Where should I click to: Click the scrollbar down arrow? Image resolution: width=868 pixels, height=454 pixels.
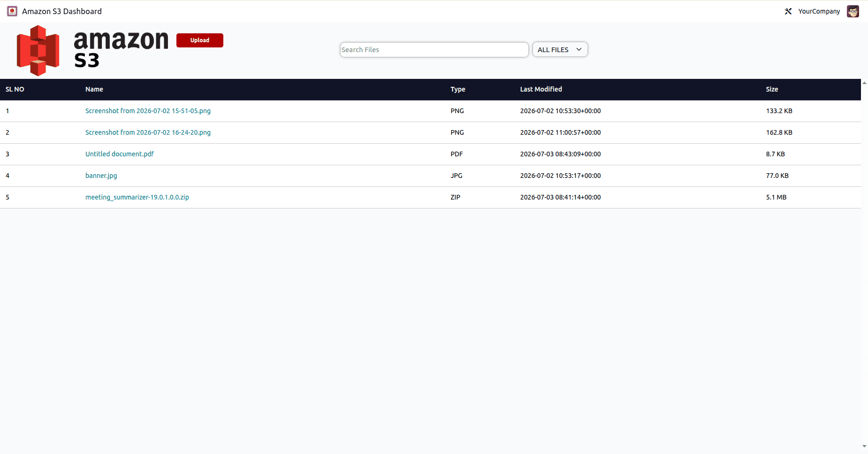864,446
